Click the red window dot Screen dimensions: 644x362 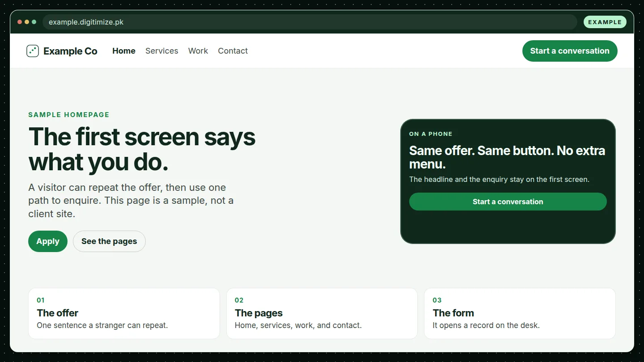point(20,22)
